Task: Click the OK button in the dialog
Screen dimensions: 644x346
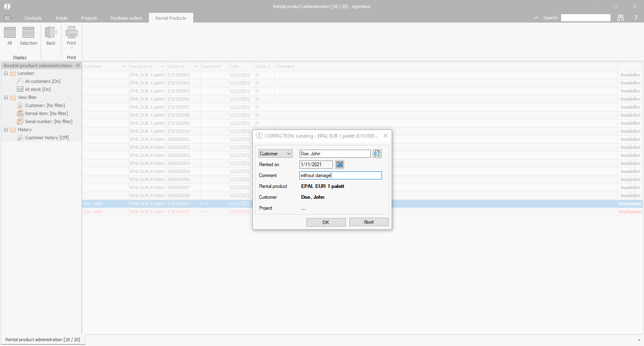Action: click(326, 222)
